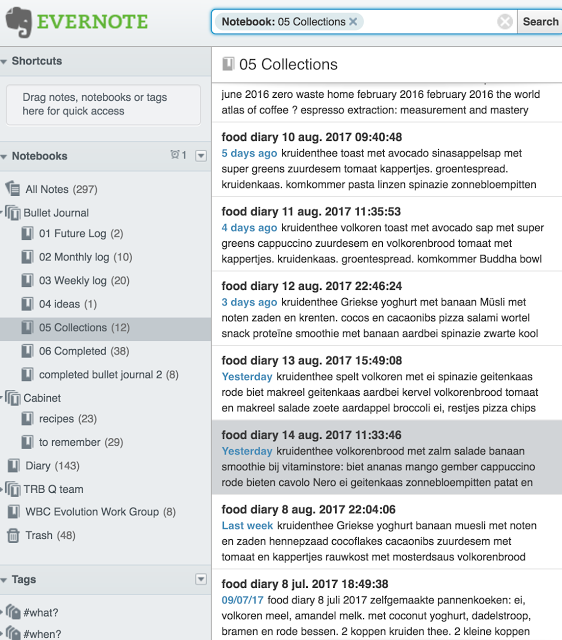Click the Bullet Journal stack icon

(13, 213)
